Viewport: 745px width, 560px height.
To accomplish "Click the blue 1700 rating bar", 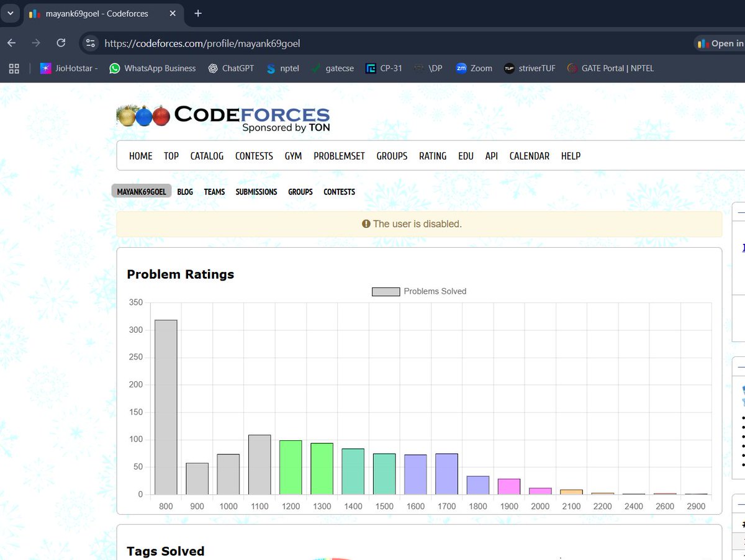I will pos(446,474).
